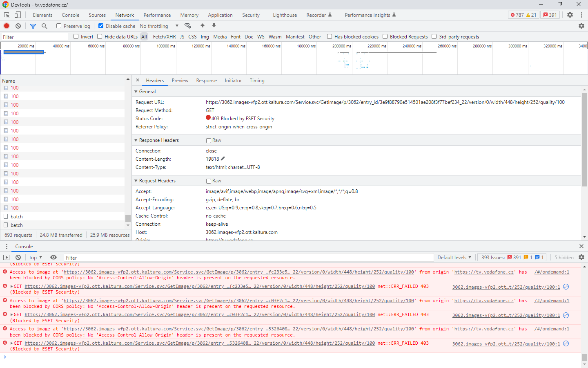Open the fc233e5 /#/ondemand:1 source link

pos(552,272)
